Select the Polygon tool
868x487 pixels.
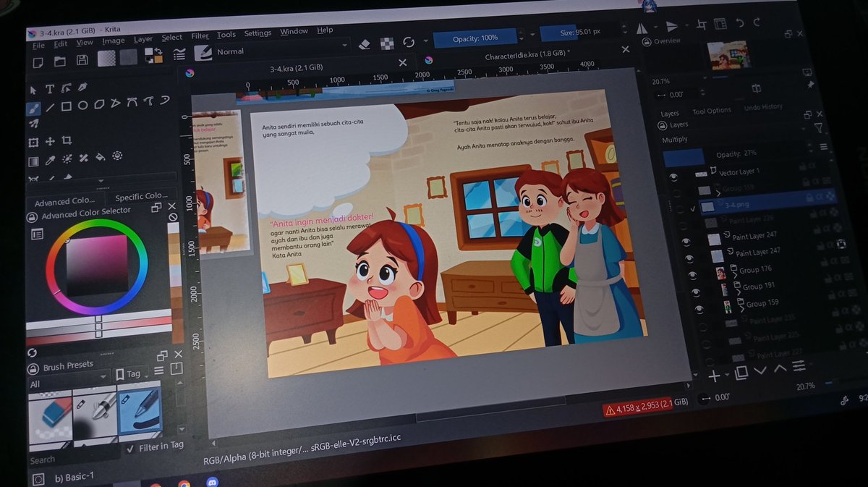[x=99, y=104]
